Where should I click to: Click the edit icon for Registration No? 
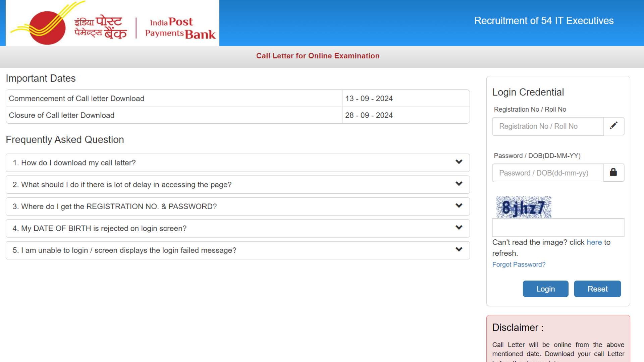(x=613, y=126)
